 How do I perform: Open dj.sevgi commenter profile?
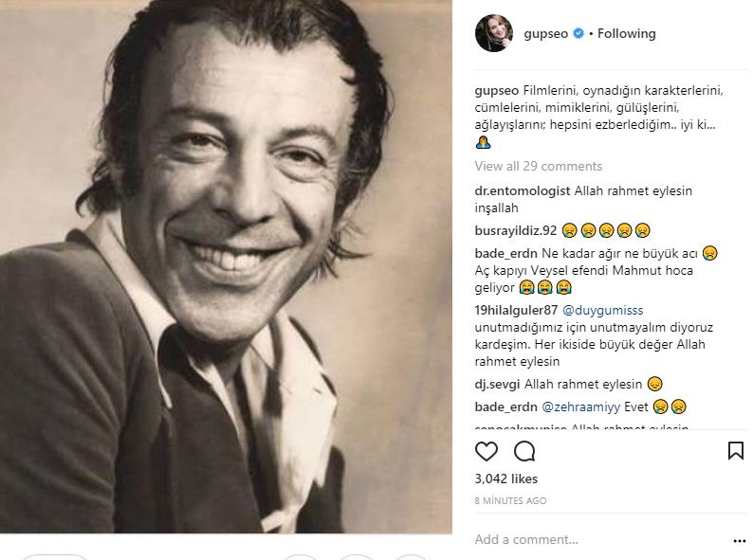497,384
